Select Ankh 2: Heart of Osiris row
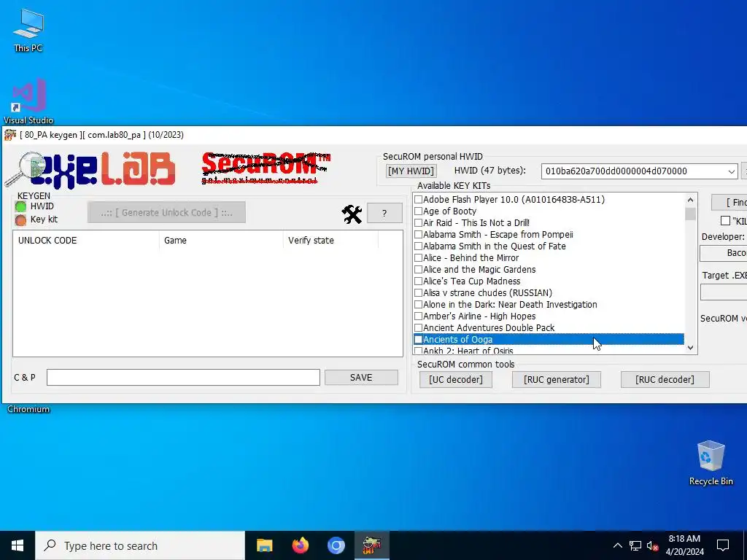747x560 pixels. tap(549, 351)
